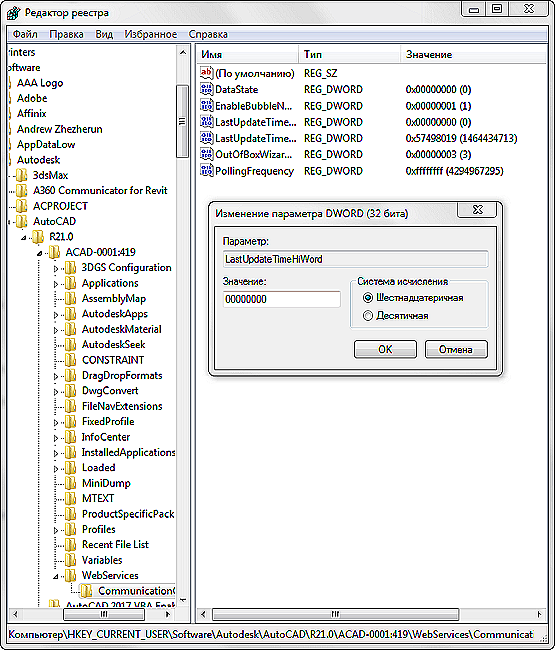The width and height of the screenshot is (555, 650).
Task: Expand the InfoCenter tree node
Action: (56, 438)
